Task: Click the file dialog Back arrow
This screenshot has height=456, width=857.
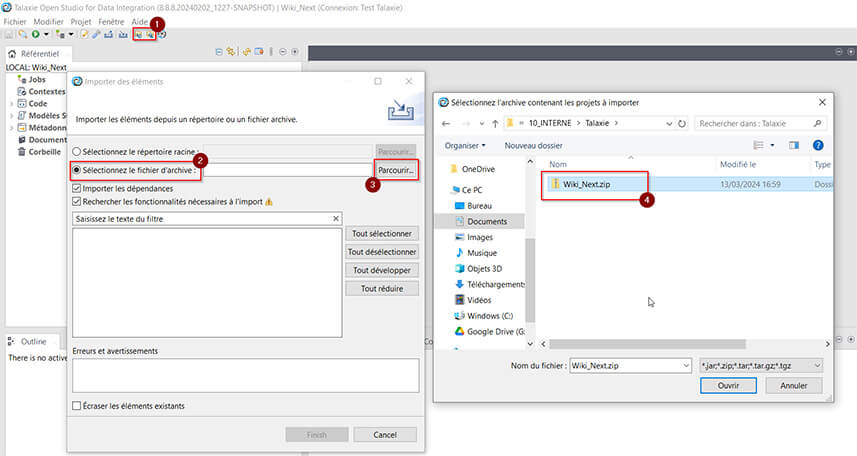Action: click(x=446, y=124)
